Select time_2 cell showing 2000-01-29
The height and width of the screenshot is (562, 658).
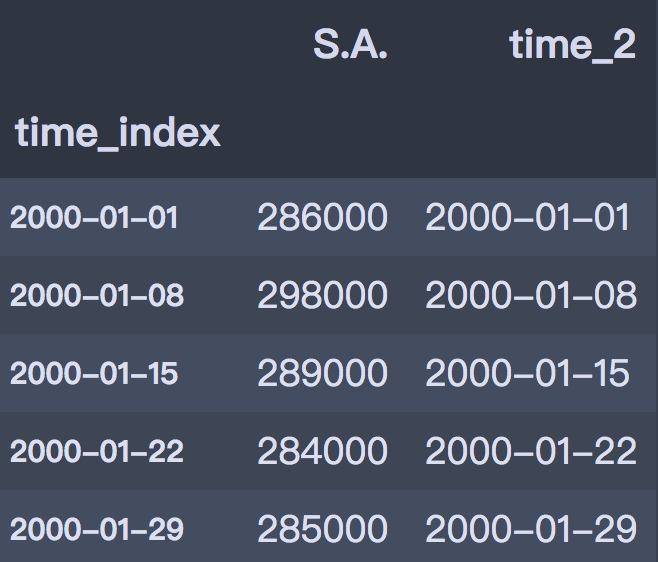point(531,528)
